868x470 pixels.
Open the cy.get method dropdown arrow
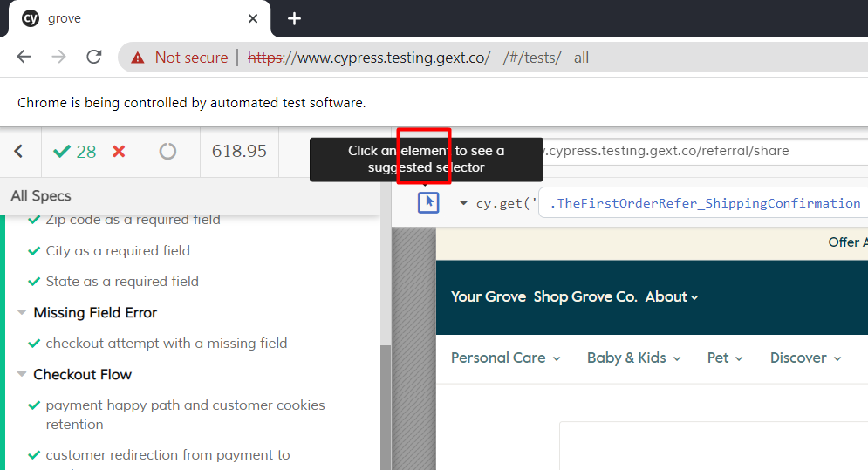[x=463, y=203]
